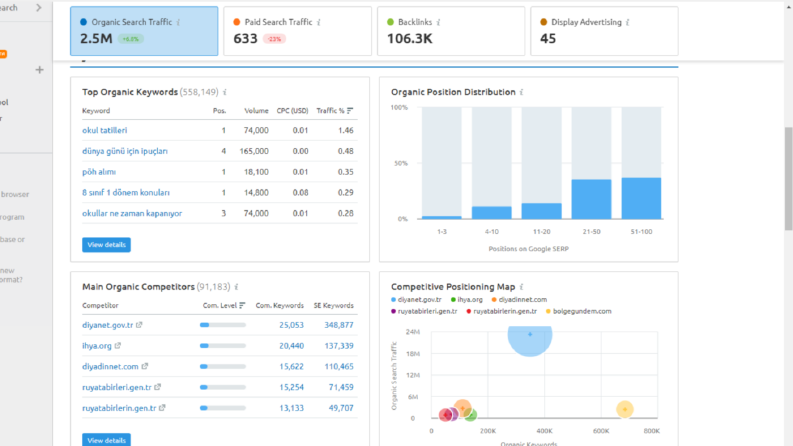Sort by Traffic % column icon

coord(350,111)
